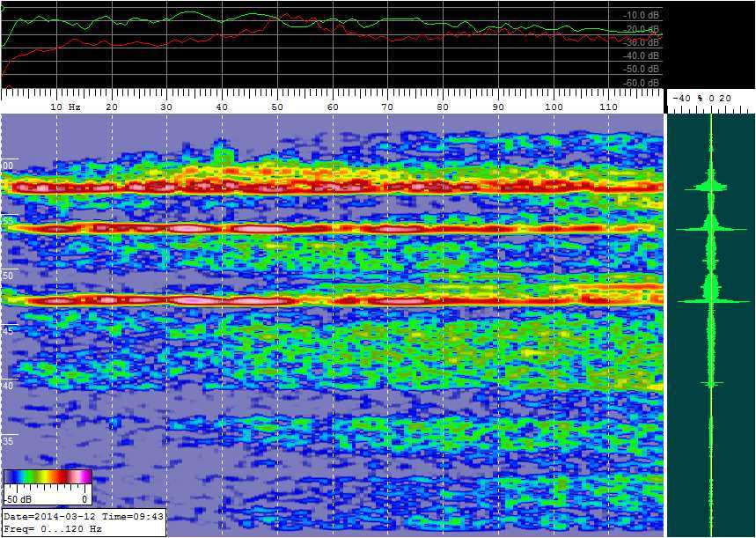Click the -40 label on amplitude scale
This screenshot has width=756, height=538.
point(682,98)
